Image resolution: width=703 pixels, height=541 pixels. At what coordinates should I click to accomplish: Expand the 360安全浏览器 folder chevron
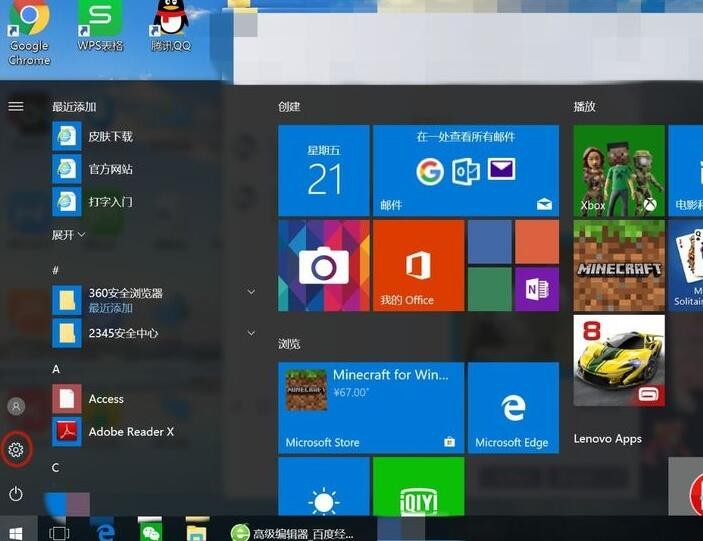[251, 292]
